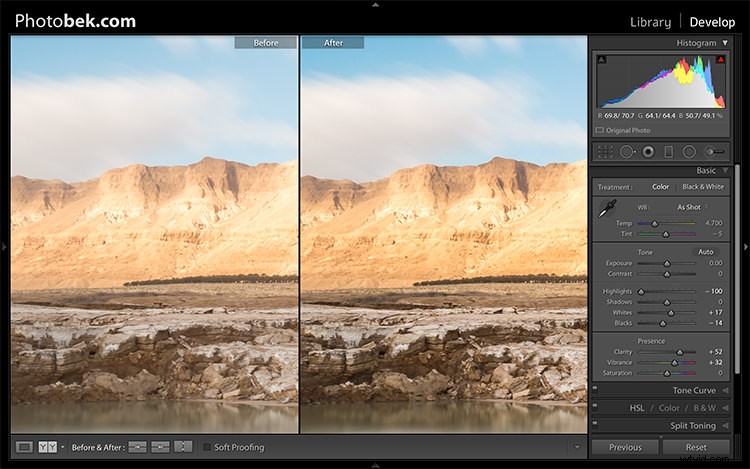Enable the Soft Proofing checkbox
This screenshot has width=750, height=469.
207,447
